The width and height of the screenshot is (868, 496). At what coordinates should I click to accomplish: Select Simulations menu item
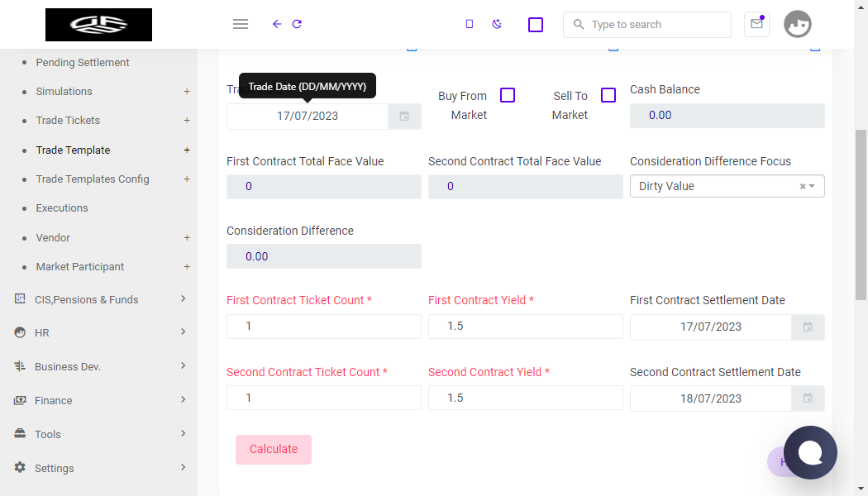64,91
